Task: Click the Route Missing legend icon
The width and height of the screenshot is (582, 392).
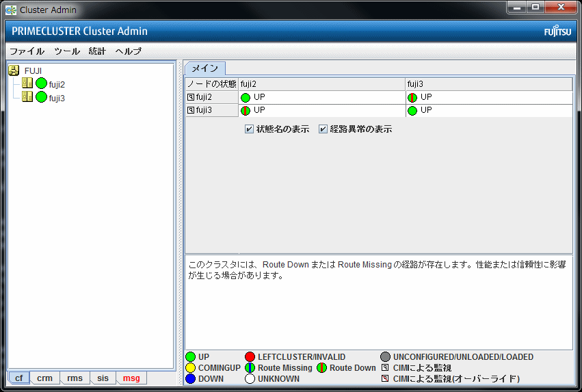Action: (x=250, y=368)
